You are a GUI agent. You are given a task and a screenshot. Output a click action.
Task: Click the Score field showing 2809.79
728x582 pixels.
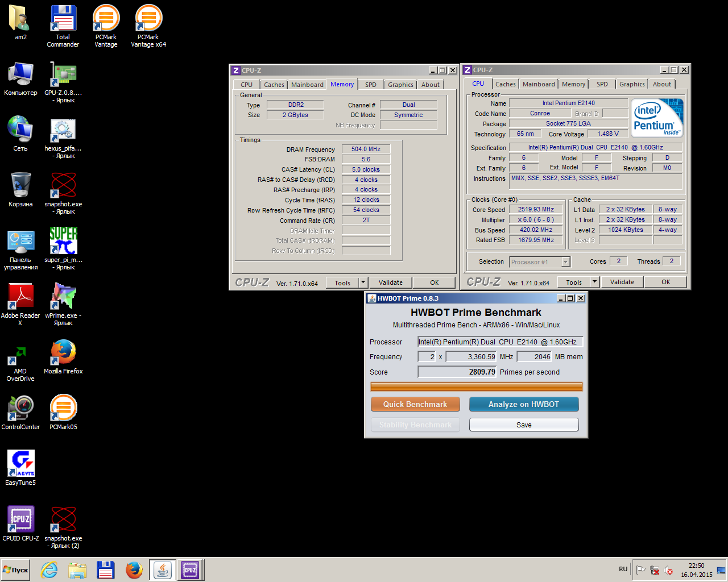[x=457, y=372]
